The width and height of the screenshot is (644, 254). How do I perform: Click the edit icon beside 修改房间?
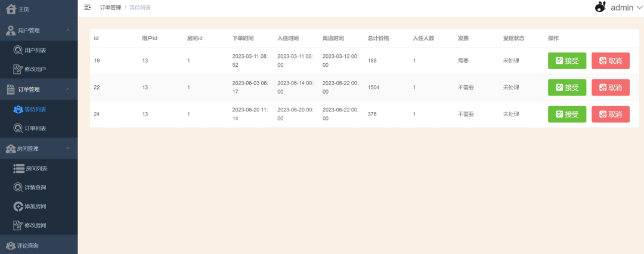click(x=18, y=225)
